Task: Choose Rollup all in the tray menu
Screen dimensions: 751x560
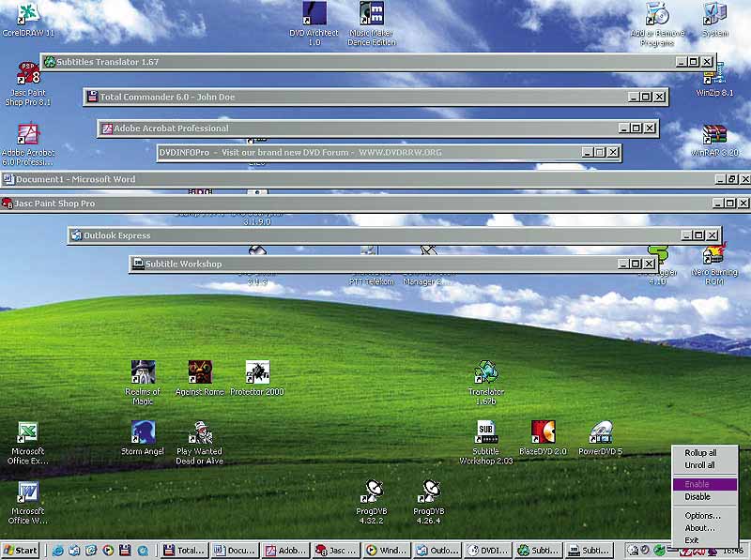Action: [700, 453]
